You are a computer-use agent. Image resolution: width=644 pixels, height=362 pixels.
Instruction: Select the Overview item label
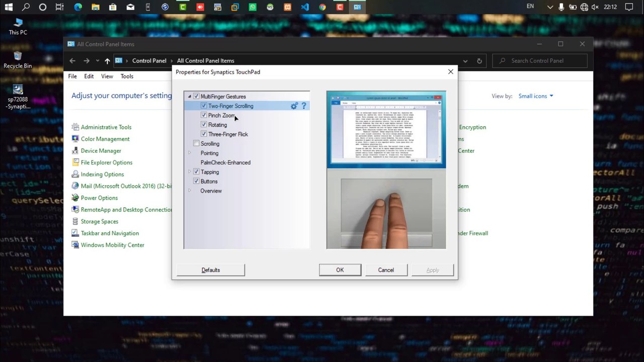[x=211, y=191]
